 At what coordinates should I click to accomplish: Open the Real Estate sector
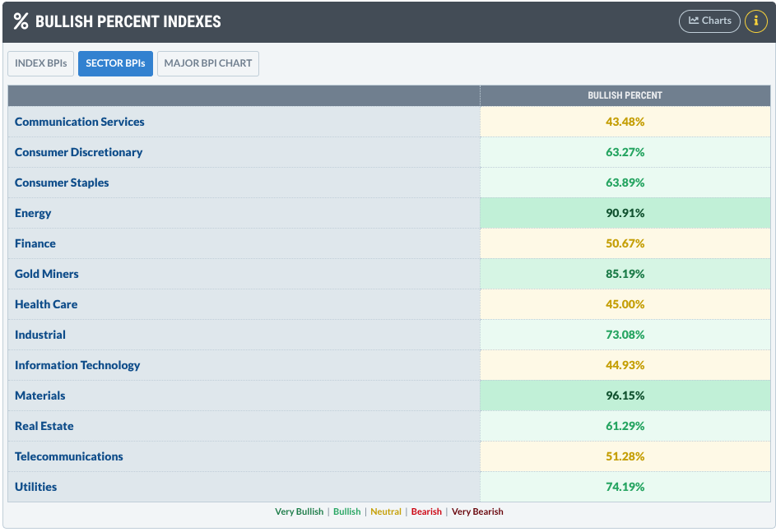(x=44, y=426)
